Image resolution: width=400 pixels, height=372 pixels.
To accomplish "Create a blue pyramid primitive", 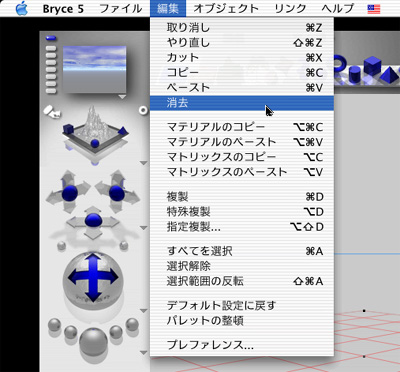I will point(389,75).
